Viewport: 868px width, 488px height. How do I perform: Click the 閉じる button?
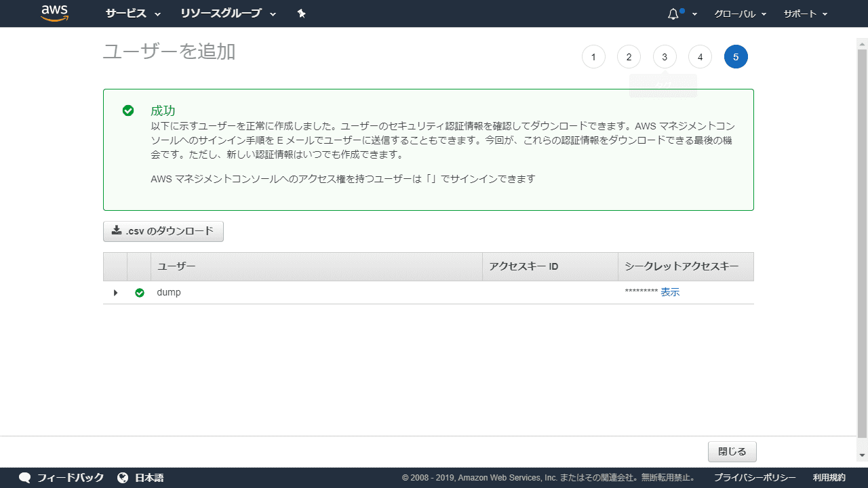coord(732,451)
